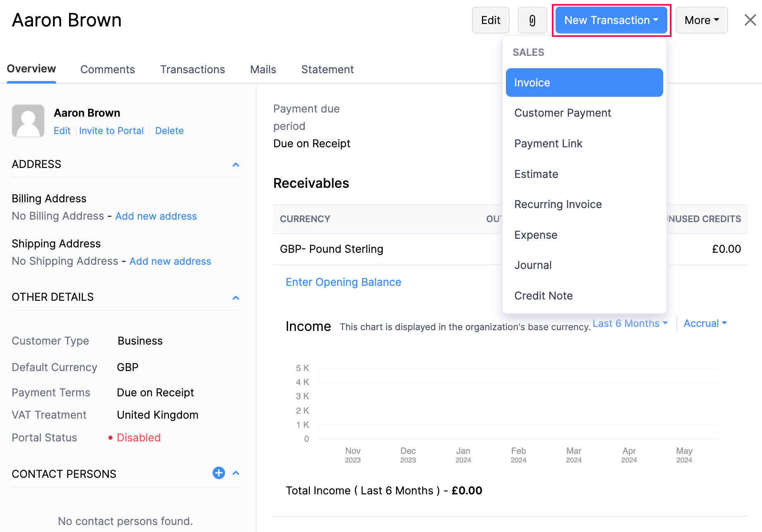The image size is (762, 532).
Task: Collapse the ADDRESS section chevron
Action: [235, 164]
